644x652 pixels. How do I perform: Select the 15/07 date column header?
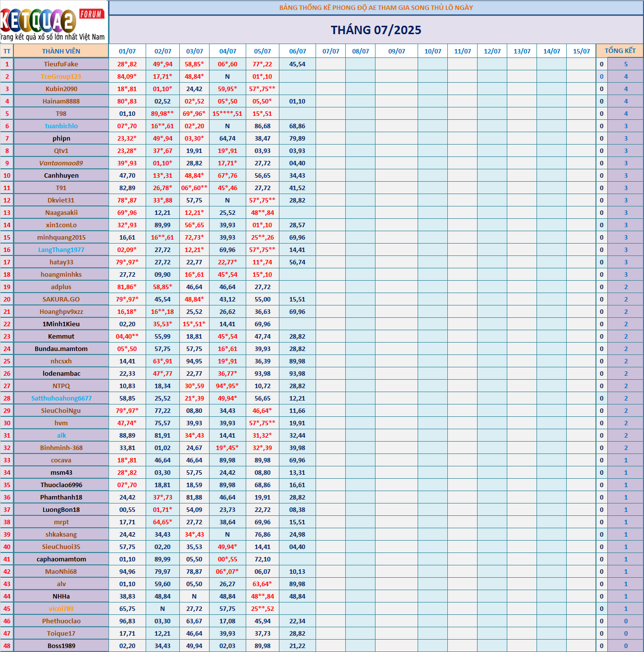point(581,51)
